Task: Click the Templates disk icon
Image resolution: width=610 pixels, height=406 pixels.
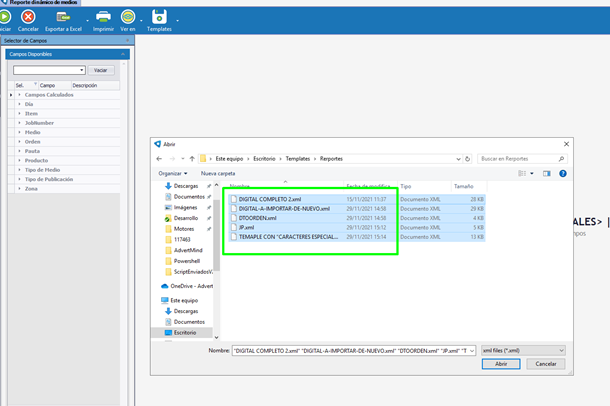Action: coord(159,17)
